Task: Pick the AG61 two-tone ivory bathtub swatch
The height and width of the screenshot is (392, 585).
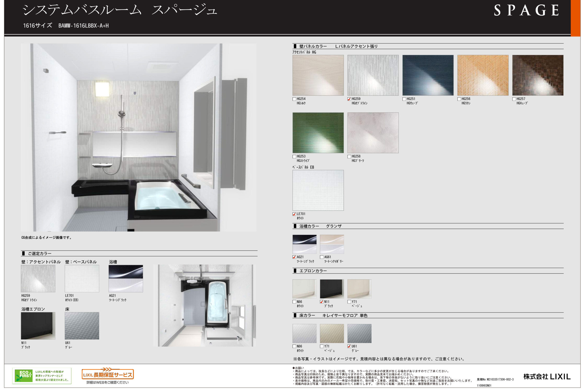Action: pos(332,244)
